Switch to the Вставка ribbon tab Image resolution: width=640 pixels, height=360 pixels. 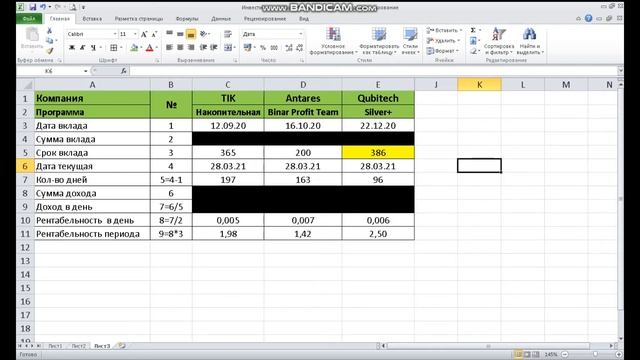tap(92, 19)
